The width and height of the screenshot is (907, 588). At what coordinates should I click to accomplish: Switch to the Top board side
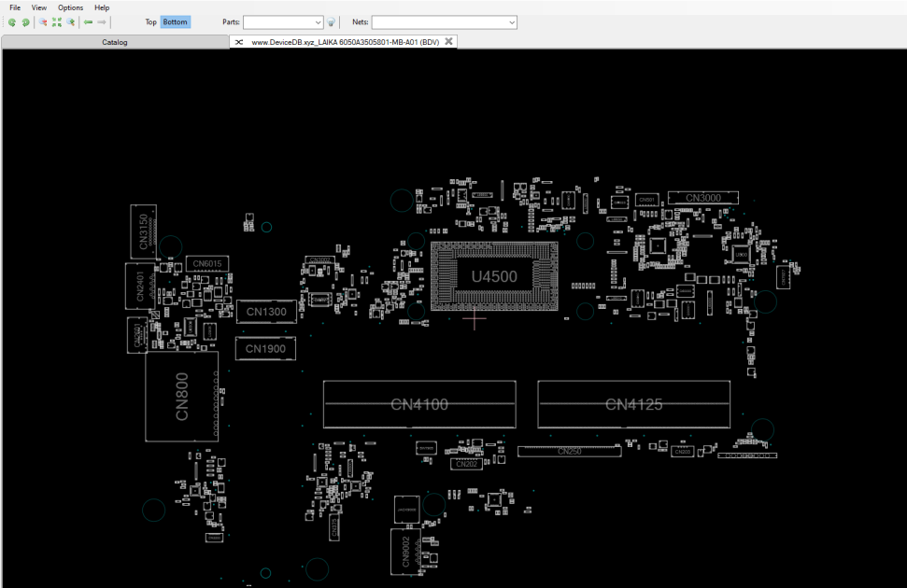151,22
